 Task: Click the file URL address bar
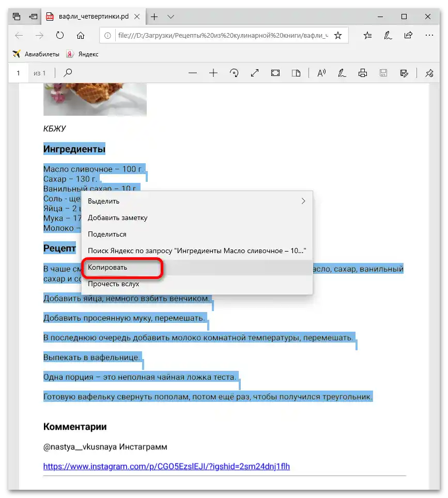[x=223, y=35]
